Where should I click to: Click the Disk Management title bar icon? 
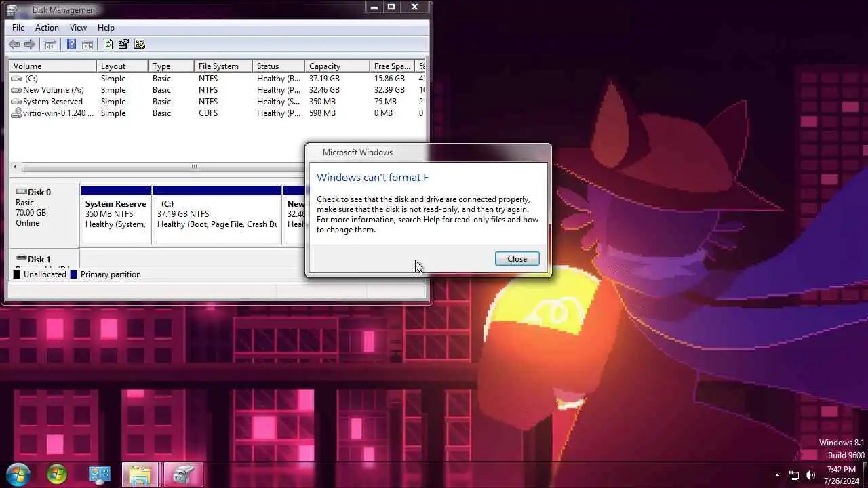(x=12, y=10)
